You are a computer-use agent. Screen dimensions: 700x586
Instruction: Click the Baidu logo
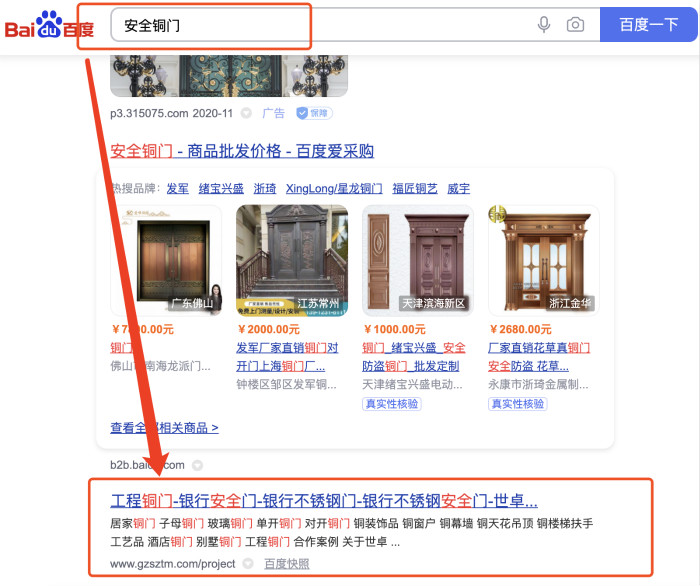coord(49,25)
